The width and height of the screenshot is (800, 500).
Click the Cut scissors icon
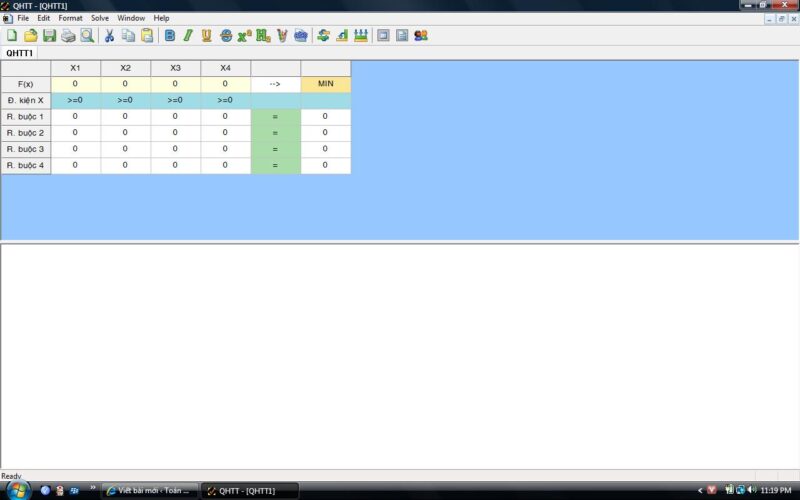[109, 36]
